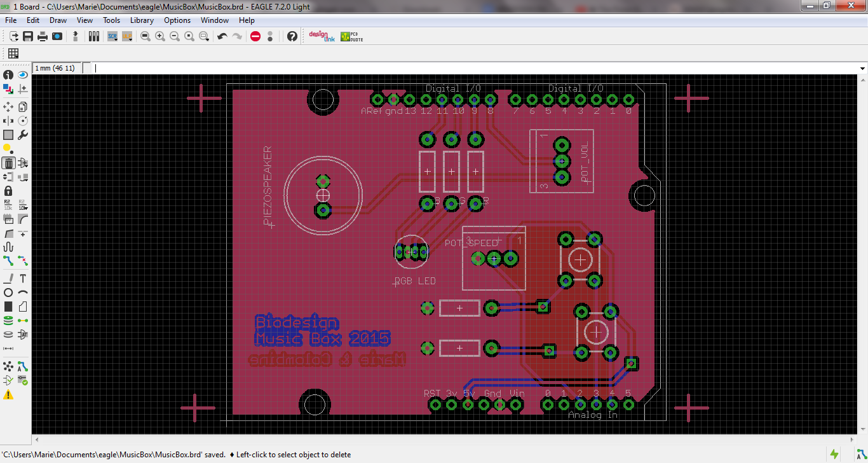The width and height of the screenshot is (868, 463).
Task: Open the Autorouter tool
Action: click(23, 366)
